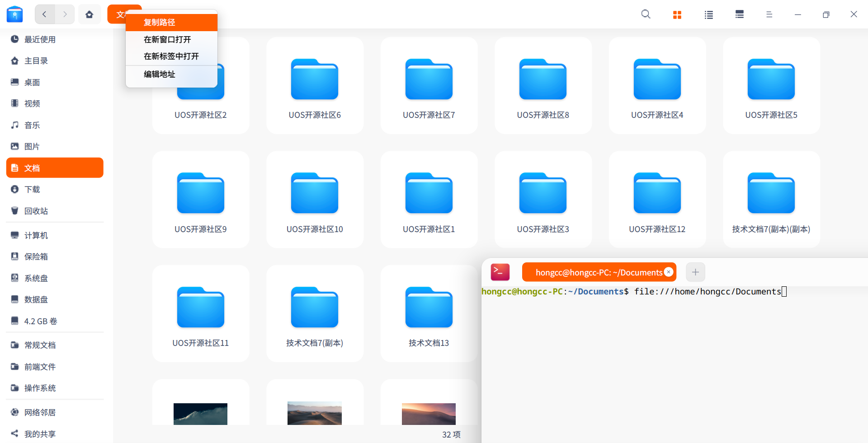Switch to tree column view
The image size is (868, 443).
click(740, 14)
